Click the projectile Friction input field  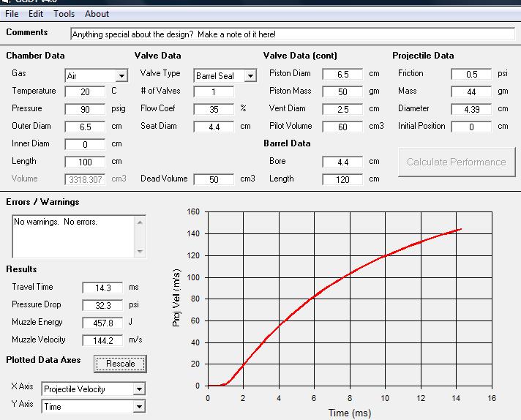point(471,75)
